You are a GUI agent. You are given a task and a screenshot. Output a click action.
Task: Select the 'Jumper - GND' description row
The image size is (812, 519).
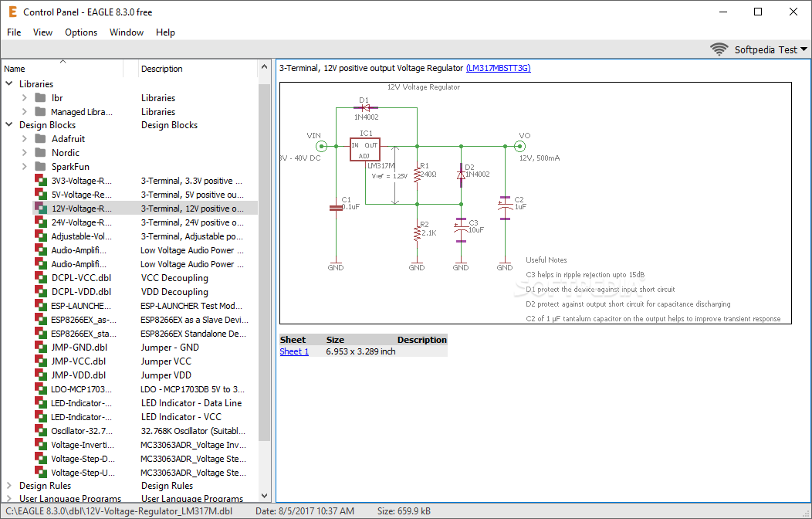170,347
